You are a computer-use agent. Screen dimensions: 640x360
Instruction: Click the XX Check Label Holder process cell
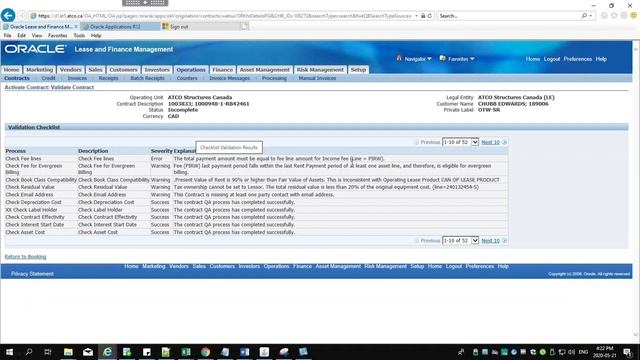[x=31, y=210]
